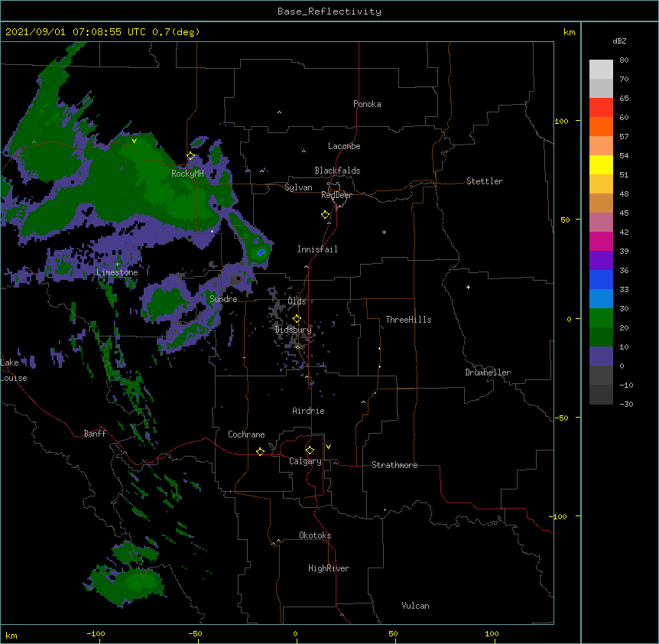Viewport: 659px width, 644px height.
Task: Pick the red legend swatch between 65 and 60
Action: tap(601, 107)
